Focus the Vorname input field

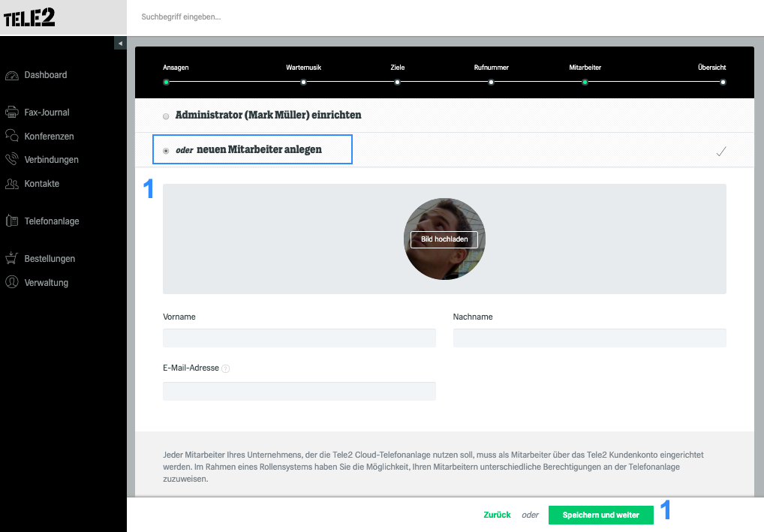pyautogui.click(x=299, y=338)
